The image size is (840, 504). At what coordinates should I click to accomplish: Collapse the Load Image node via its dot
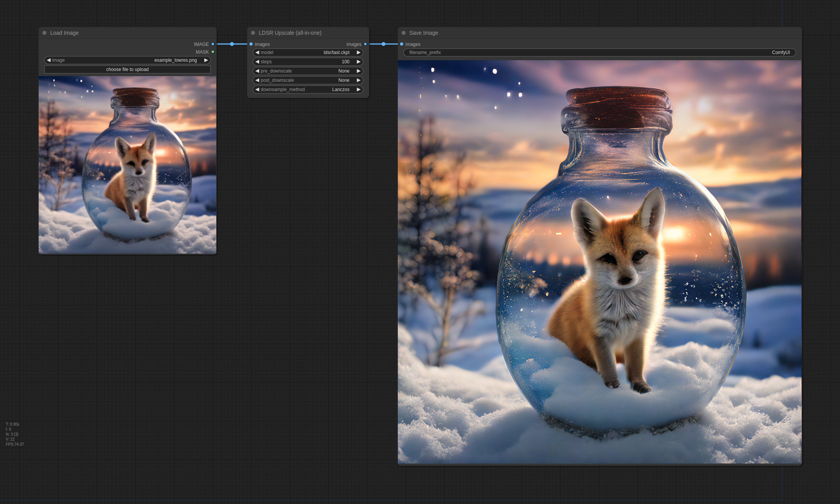point(44,33)
